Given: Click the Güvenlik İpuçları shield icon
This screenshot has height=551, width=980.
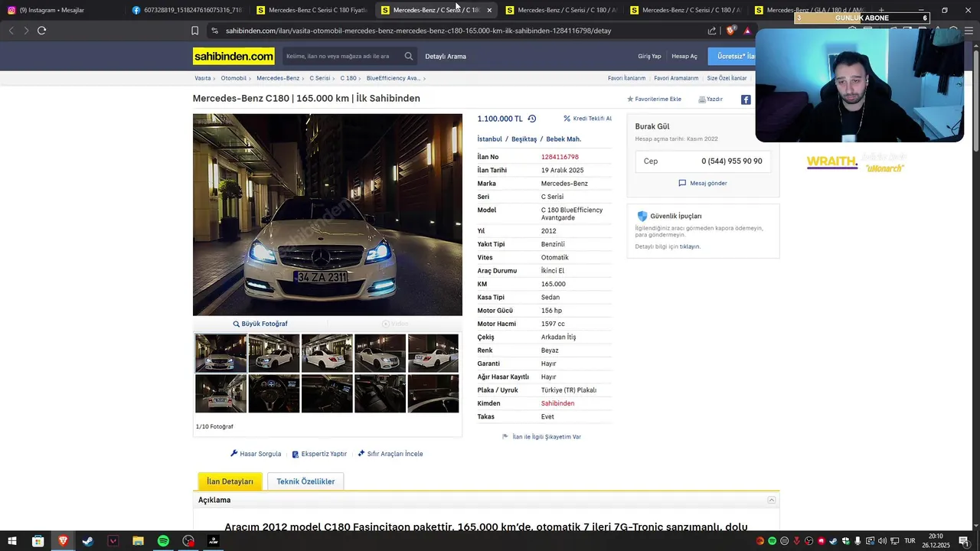Looking at the screenshot, I should [x=642, y=216].
